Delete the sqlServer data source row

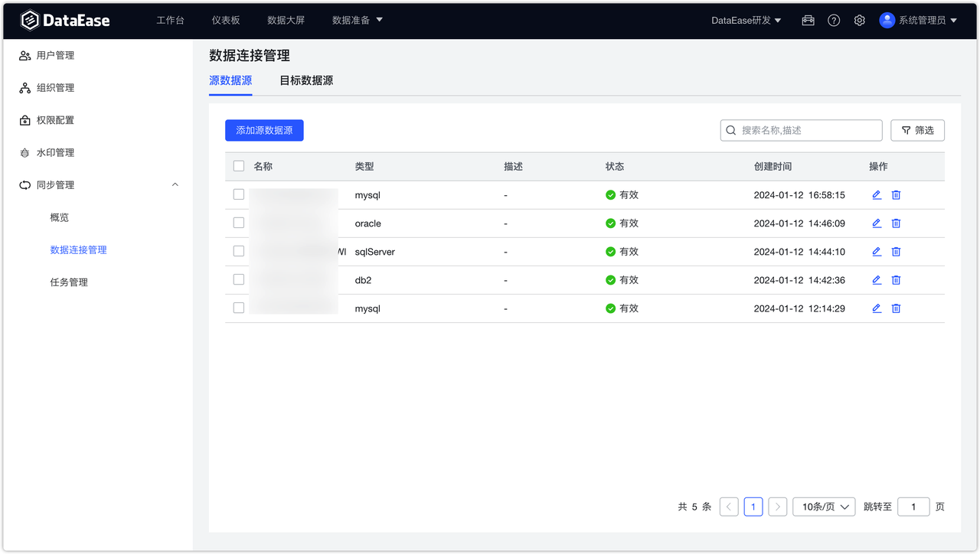tap(896, 252)
